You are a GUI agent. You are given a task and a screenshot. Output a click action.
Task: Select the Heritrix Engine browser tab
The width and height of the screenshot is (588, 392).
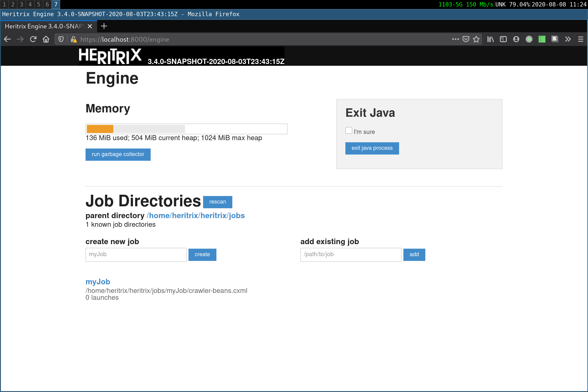(x=45, y=26)
